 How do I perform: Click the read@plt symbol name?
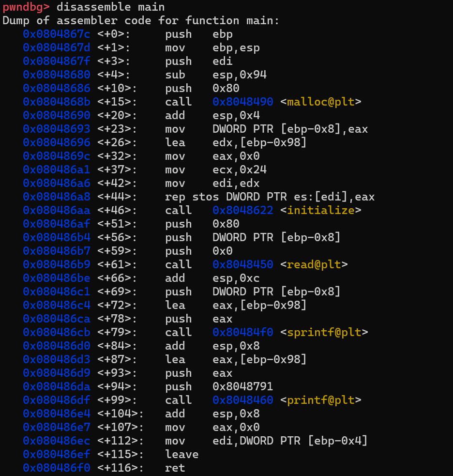314,264
